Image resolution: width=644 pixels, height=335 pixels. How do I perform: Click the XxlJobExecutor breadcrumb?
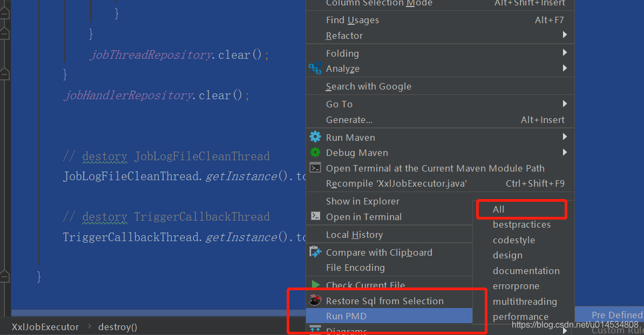45,327
